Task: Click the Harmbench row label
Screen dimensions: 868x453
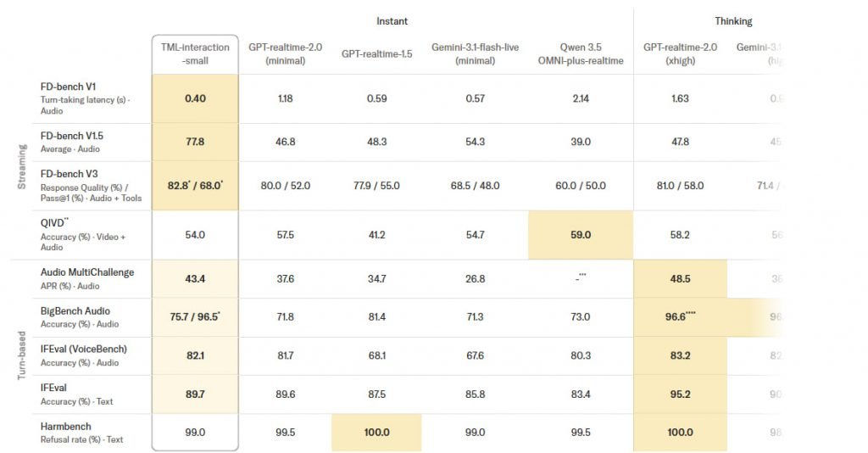Action: [x=66, y=427]
